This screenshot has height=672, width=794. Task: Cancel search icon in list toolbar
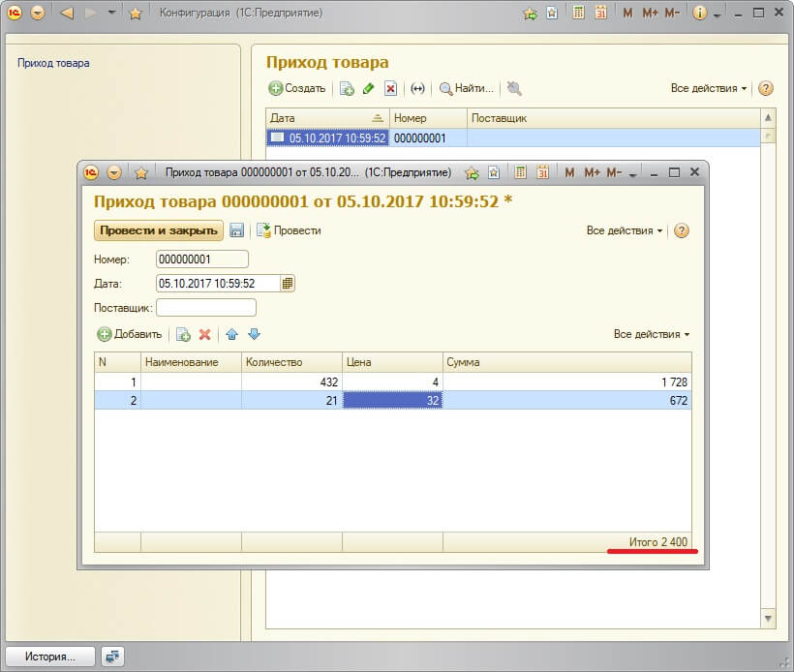[514, 89]
